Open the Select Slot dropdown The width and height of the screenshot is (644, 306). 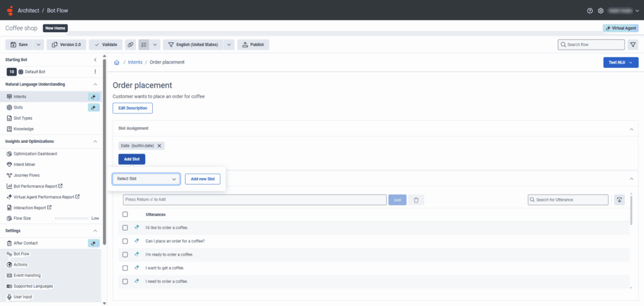147,179
